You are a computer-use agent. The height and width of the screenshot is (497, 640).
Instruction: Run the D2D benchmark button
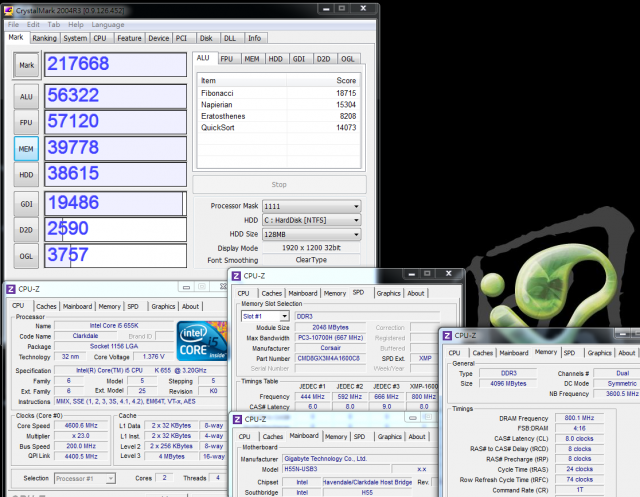click(x=26, y=230)
